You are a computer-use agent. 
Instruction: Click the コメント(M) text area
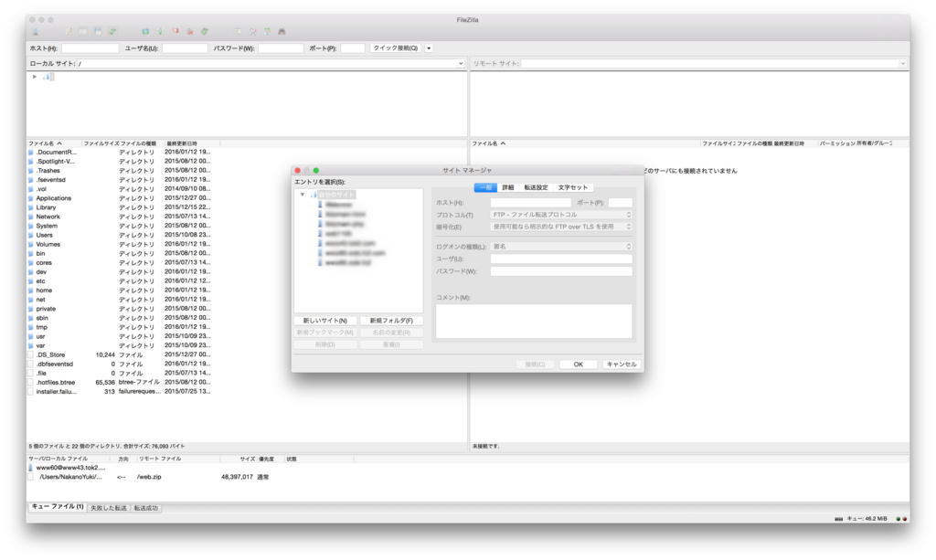(x=534, y=322)
